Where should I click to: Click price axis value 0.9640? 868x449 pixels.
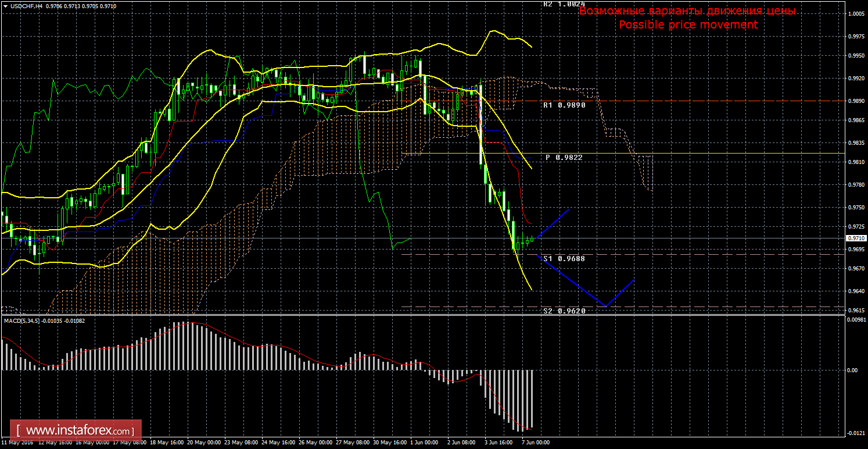(855, 291)
